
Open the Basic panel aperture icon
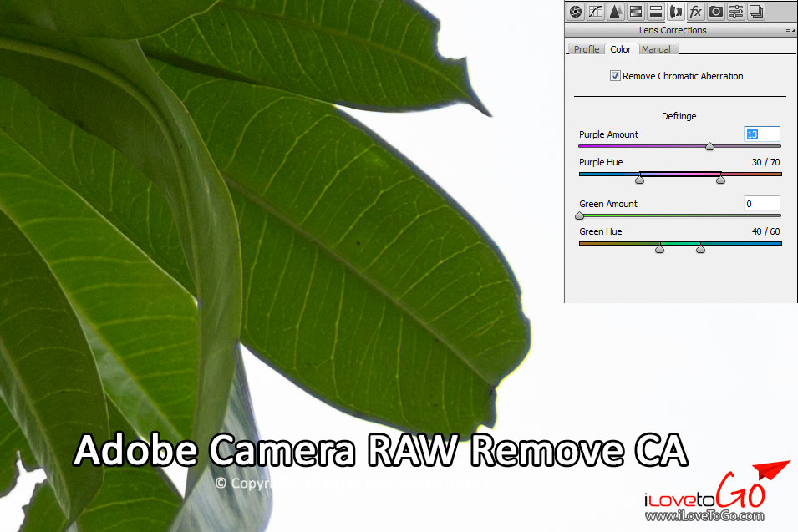tap(576, 11)
